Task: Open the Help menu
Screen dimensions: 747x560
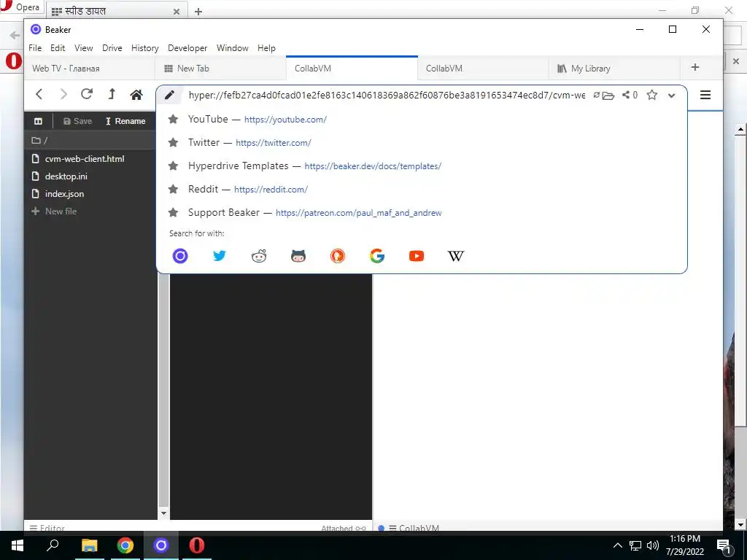Action: pos(266,48)
